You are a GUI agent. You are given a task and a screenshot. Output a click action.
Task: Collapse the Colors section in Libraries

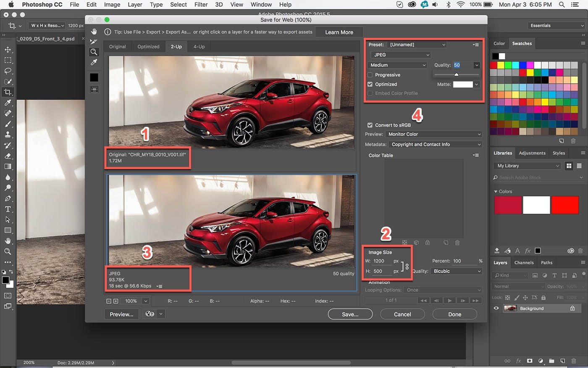click(496, 191)
